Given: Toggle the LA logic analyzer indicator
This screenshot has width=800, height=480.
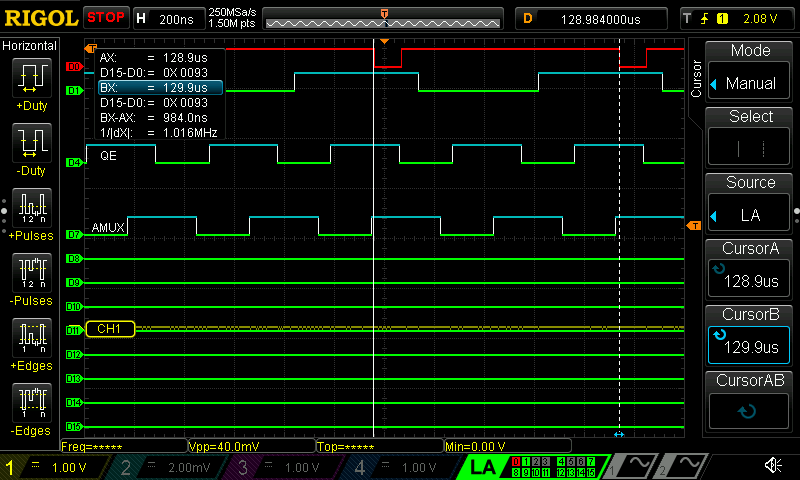Looking at the screenshot, I should 483,466.
